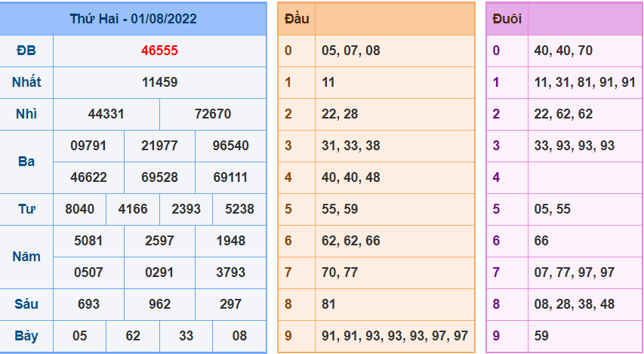This screenshot has width=644, height=354.
Task: Select the Đầu row for digit 9
Action: [376, 336]
